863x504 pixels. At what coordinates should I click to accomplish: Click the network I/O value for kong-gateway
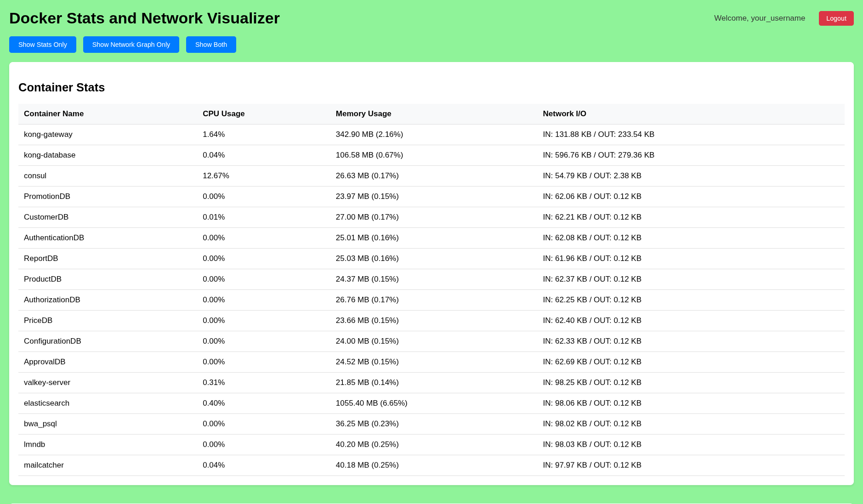click(599, 134)
